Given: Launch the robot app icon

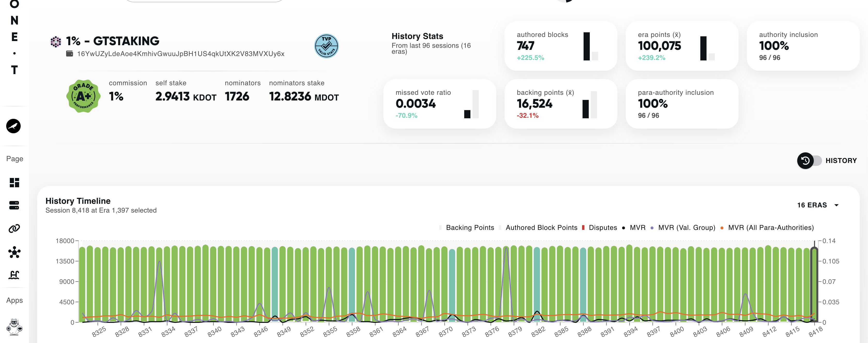Looking at the screenshot, I should pyautogui.click(x=14, y=326).
